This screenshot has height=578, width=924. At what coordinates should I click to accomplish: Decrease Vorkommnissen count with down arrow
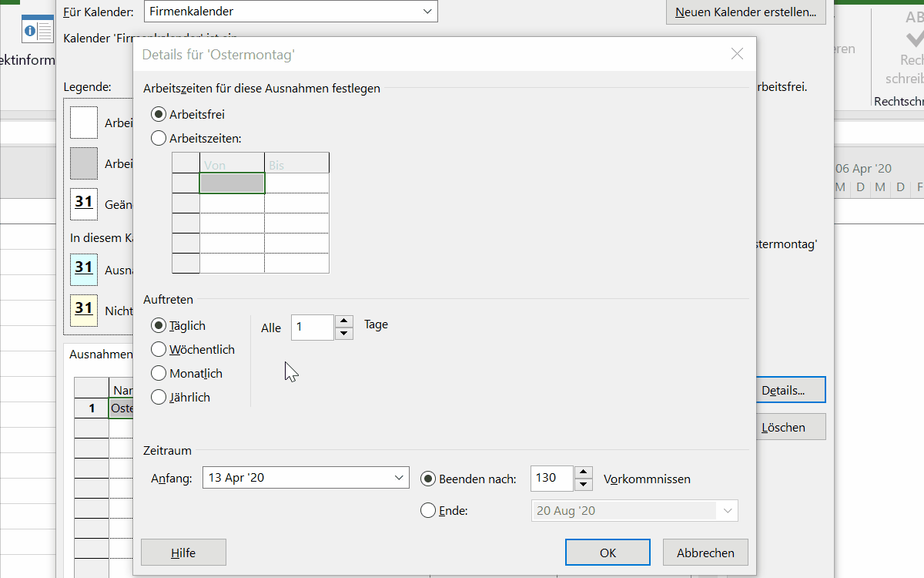[584, 484]
